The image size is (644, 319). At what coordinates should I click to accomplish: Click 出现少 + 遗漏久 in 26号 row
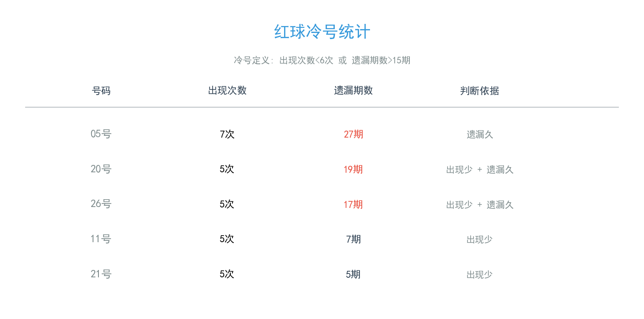point(480,205)
